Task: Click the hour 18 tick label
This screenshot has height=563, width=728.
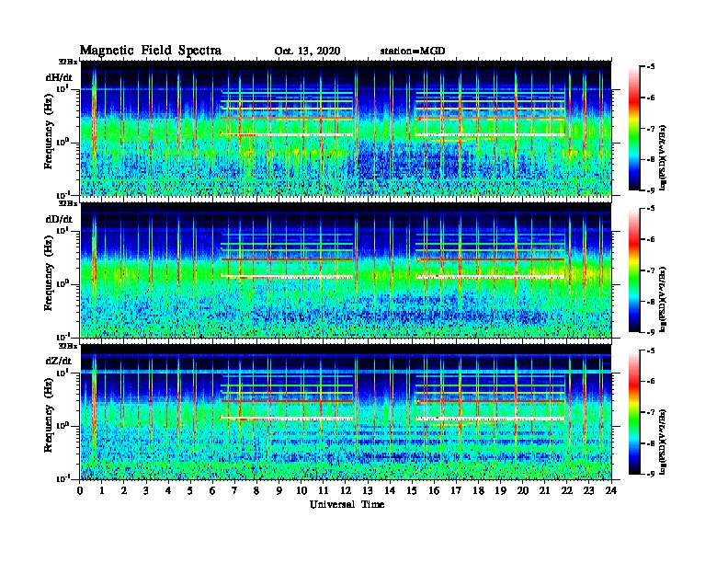Action: click(478, 490)
